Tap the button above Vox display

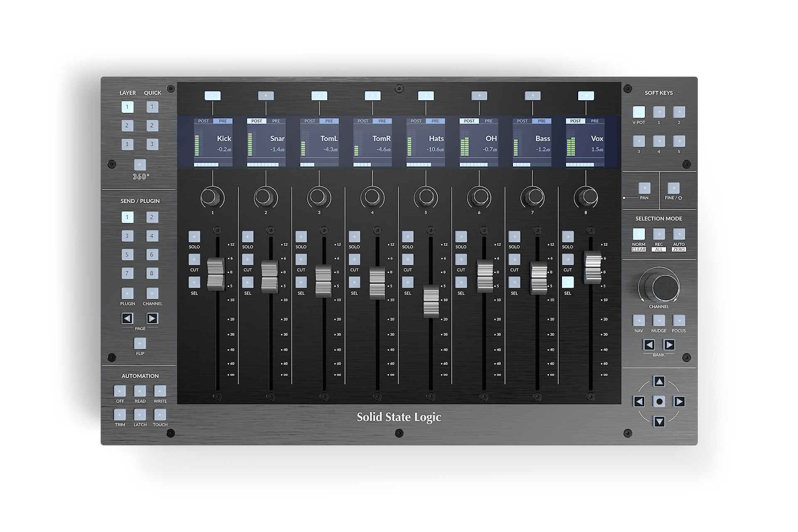586,96
